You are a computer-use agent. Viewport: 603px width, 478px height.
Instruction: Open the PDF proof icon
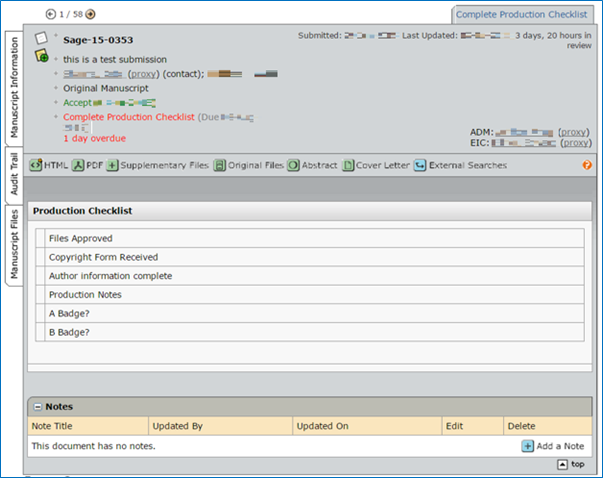click(x=77, y=165)
